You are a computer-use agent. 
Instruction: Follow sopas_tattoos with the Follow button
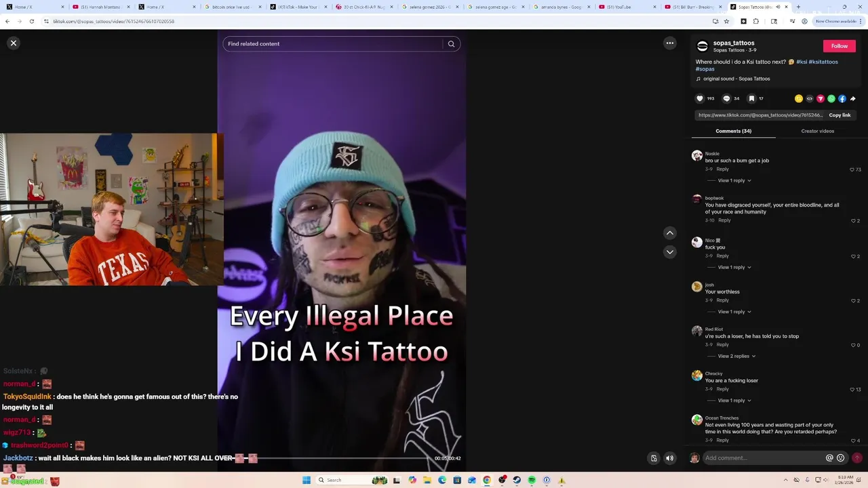pyautogui.click(x=840, y=46)
